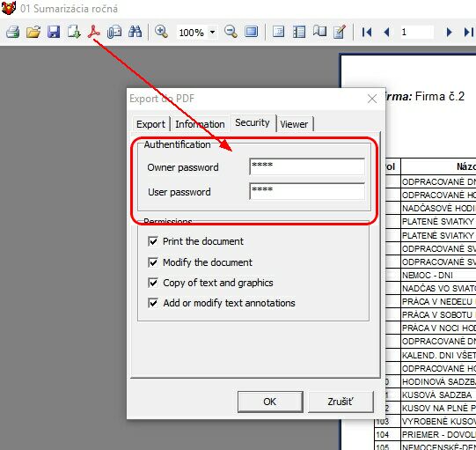This screenshot has height=450, width=476.
Task: Toggle Add or modify text annotations
Action: [x=153, y=303]
